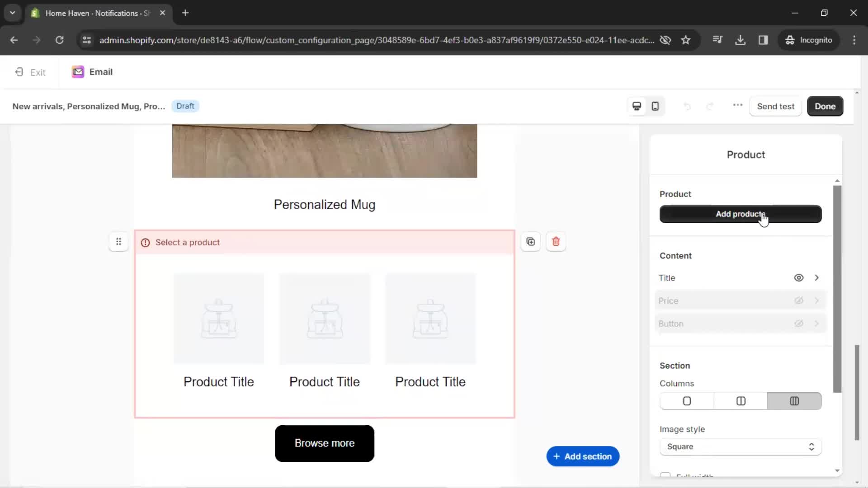Click the duplicate section icon

531,241
